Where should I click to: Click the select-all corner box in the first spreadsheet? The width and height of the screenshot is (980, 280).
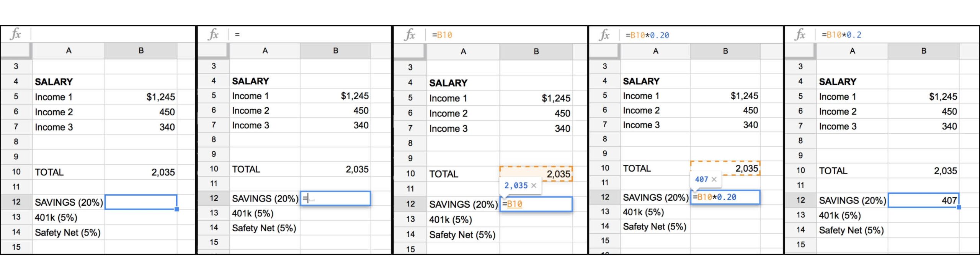tap(16, 50)
